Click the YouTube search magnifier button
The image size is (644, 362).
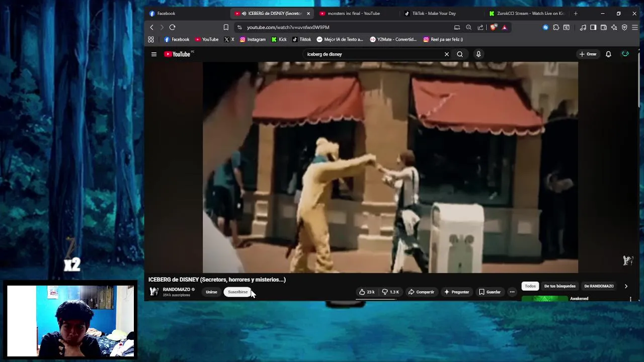click(460, 54)
